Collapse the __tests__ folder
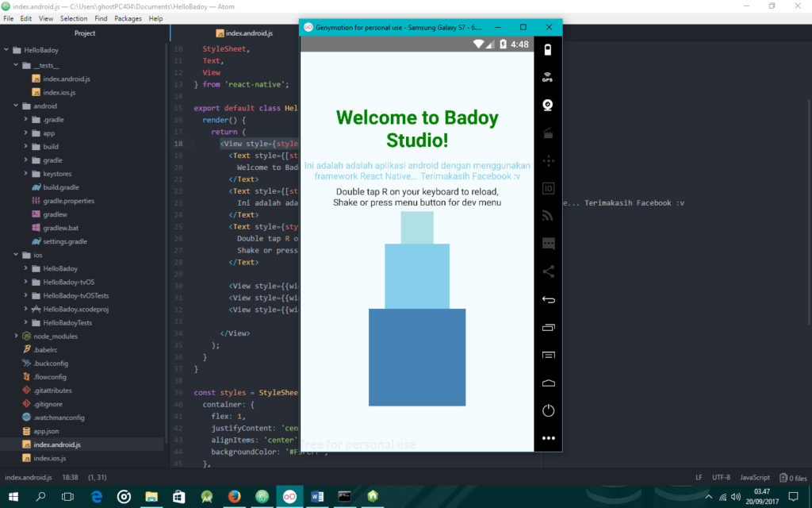Viewport: 812px width, 508px height. (16, 65)
